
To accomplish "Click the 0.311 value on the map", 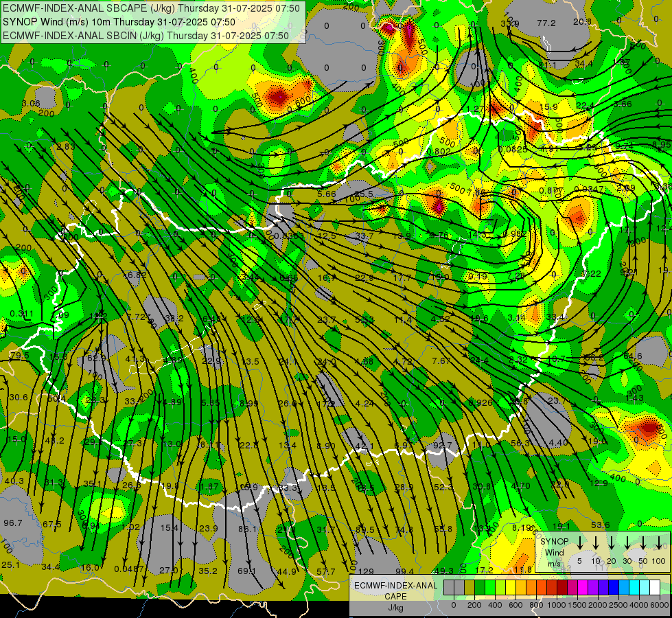I will (x=21, y=314).
